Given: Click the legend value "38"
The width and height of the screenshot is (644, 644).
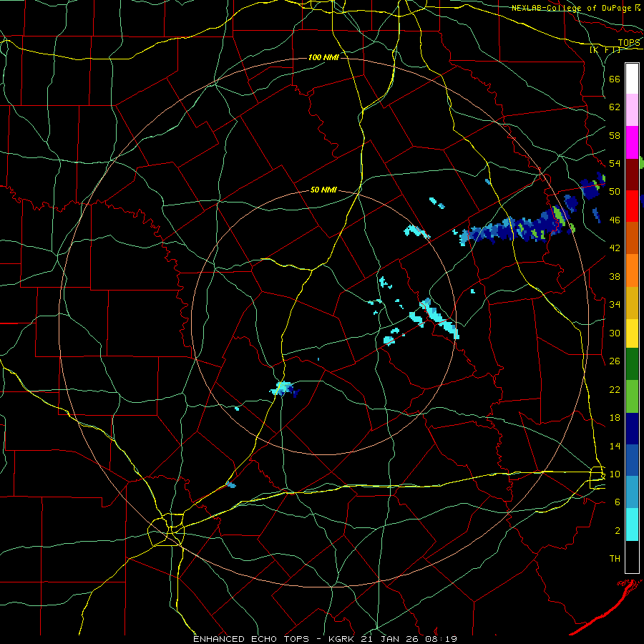Looking at the screenshot, I should pos(615,276).
